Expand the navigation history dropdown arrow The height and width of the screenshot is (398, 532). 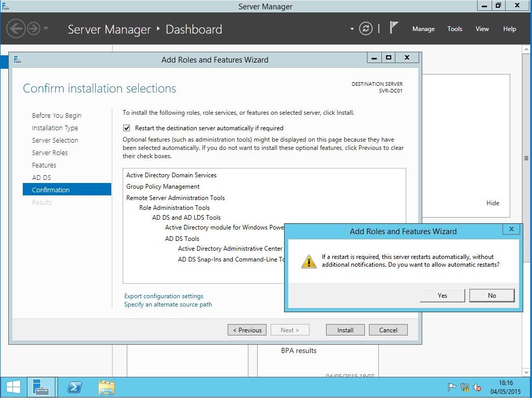pyautogui.click(x=46, y=28)
